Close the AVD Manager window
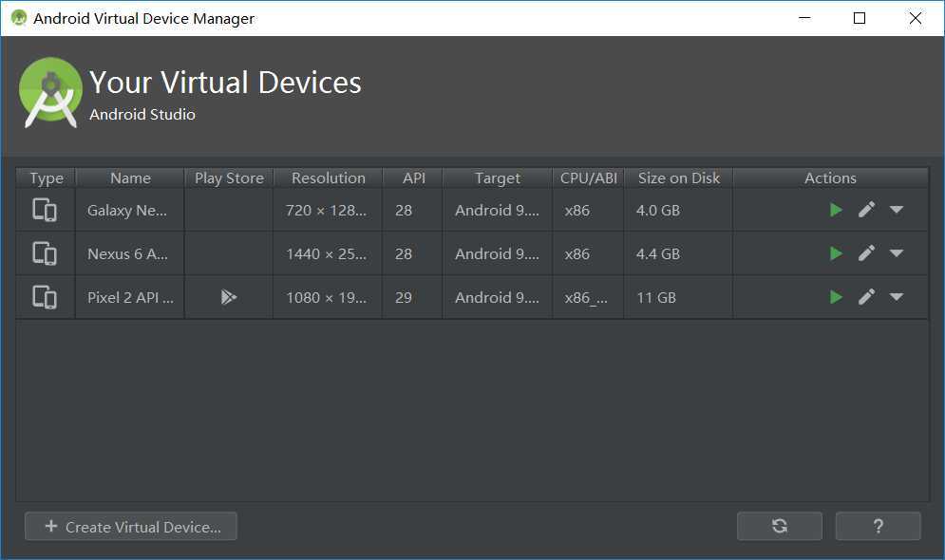 point(915,18)
